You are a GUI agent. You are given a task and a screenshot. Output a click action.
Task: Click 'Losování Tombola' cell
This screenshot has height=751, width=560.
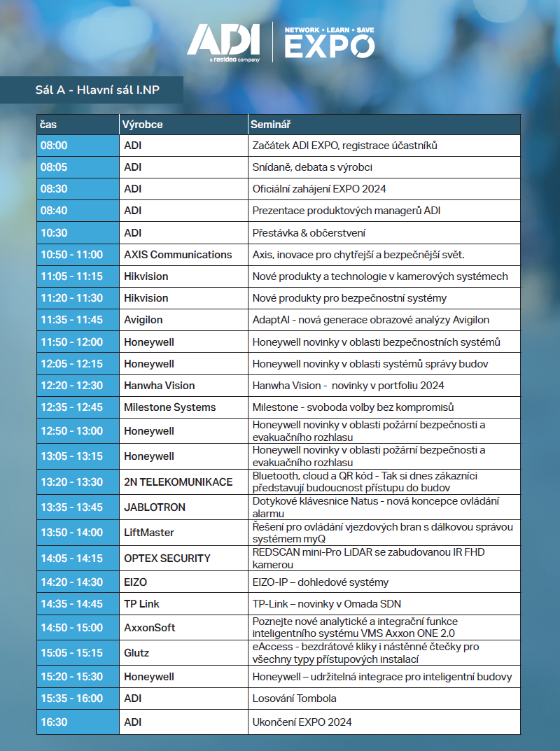384,699
